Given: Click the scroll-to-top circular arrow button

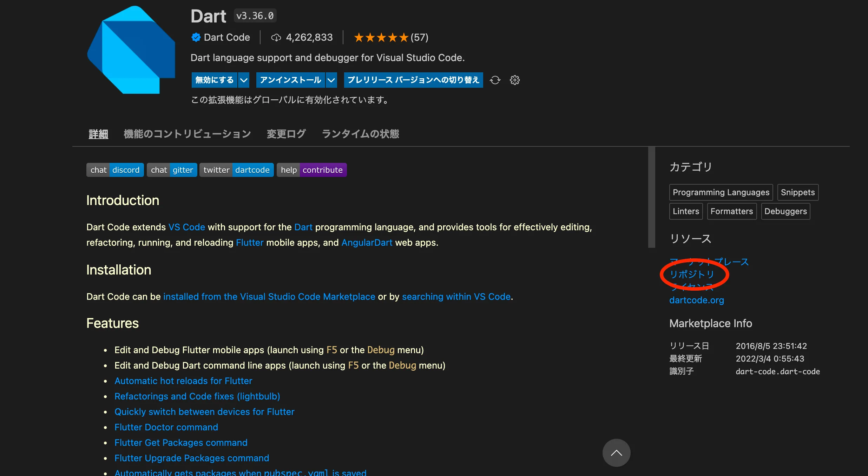Looking at the screenshot, I should pyautogui.click(x=616, y=453).
